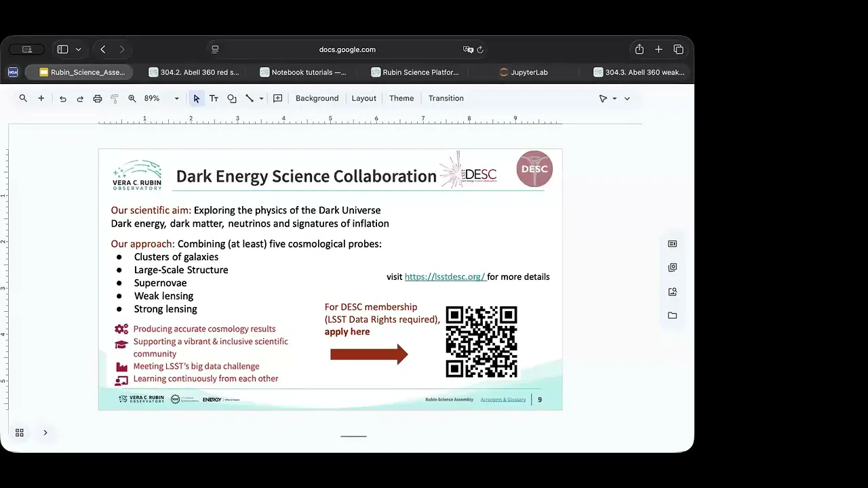Open the first right side panel icon
The image size is (868, 488).
pos(672,244)
